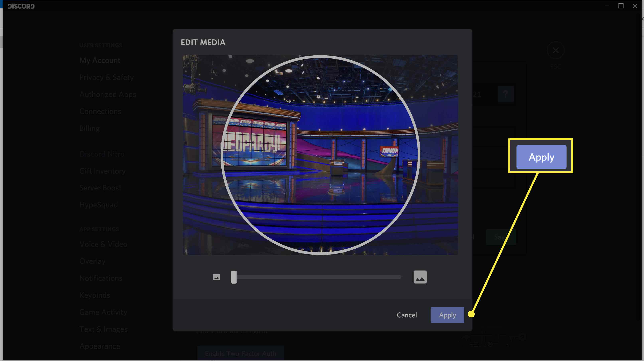Open Keybinds settings section
The image size is (644, 361).
point(94,295)
